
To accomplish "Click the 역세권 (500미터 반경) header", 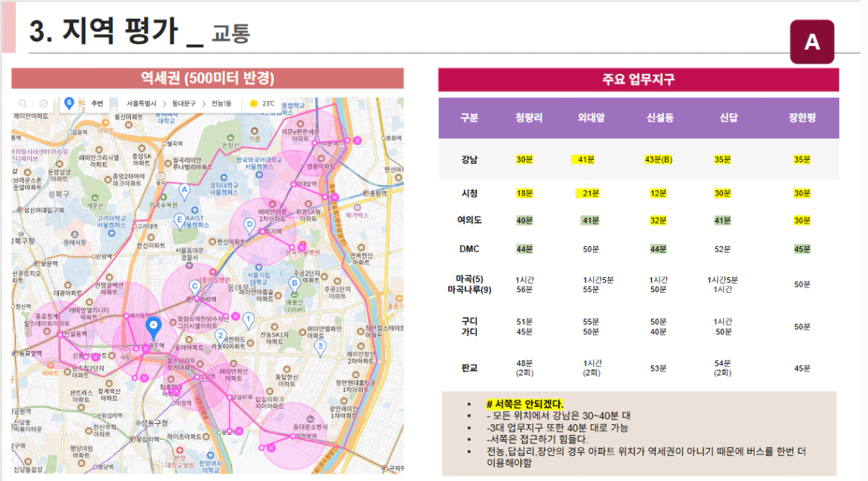I will (208, 78).
